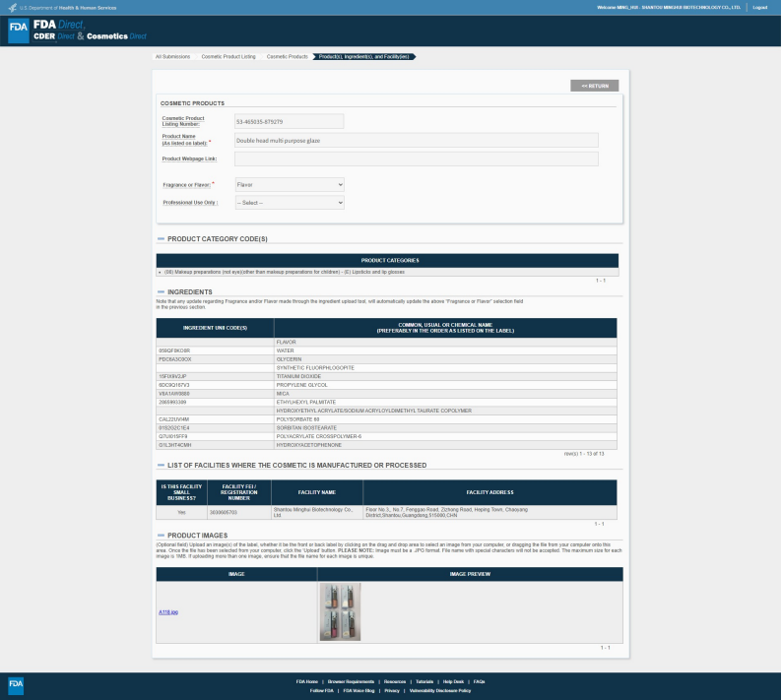The image size is (782, 700).
Task: Open Help Desk footer link
Action: click(x=453, y=681)
